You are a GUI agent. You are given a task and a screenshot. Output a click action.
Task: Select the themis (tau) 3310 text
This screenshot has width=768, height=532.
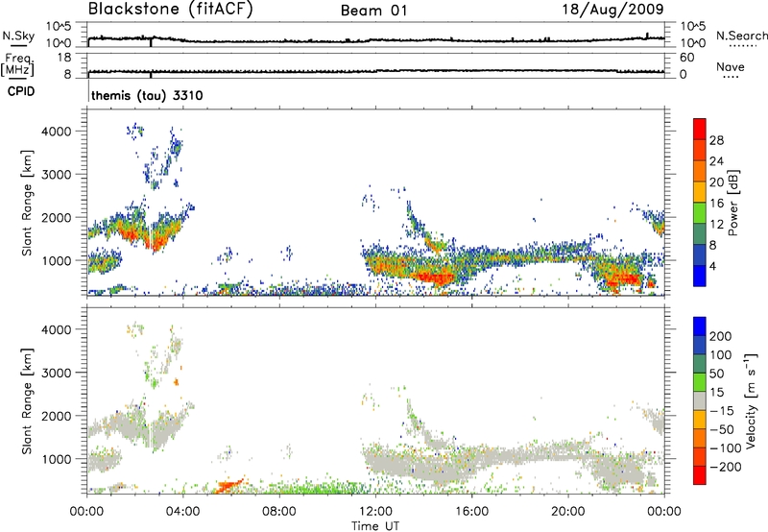pyautogui.click(x=147, y=95)
